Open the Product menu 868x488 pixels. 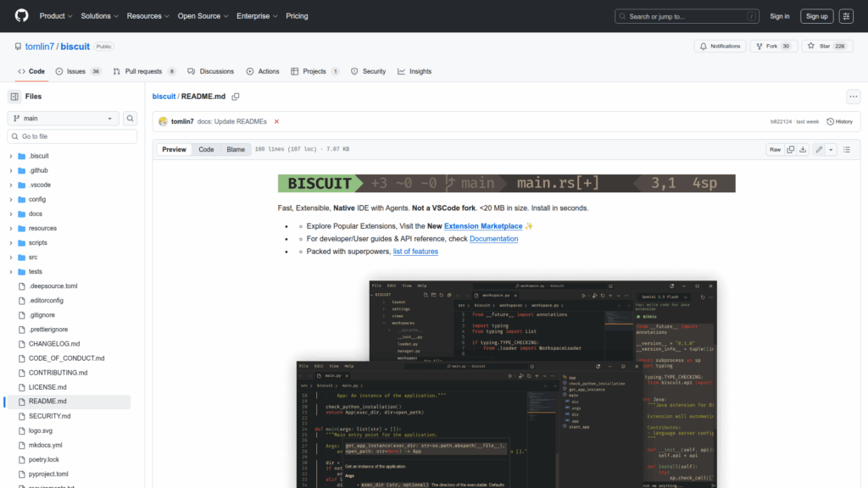tap(56, 16)
